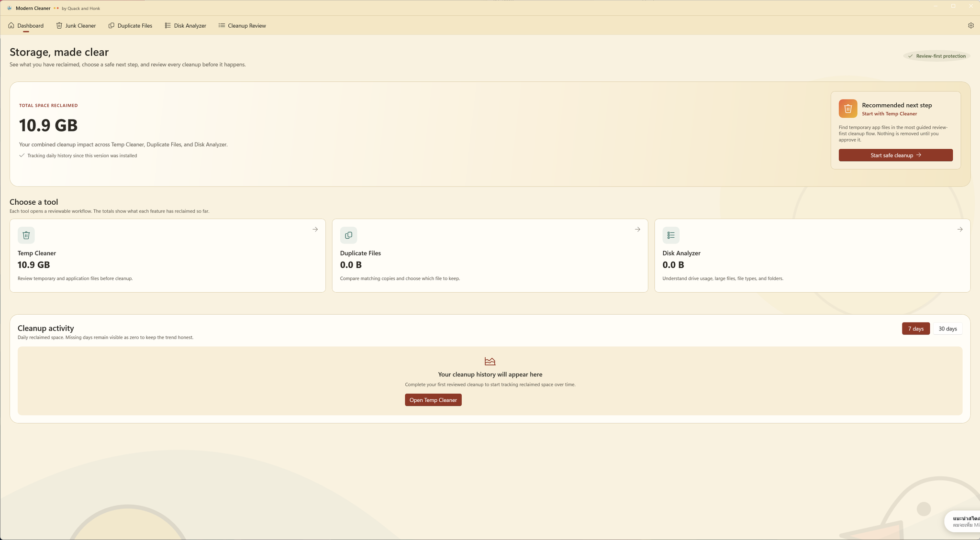Image resolution: width=980 pixels, height=540 pixels.
Task: Click 'Your cleanup history will appear here' text
Action: [490, 375]
